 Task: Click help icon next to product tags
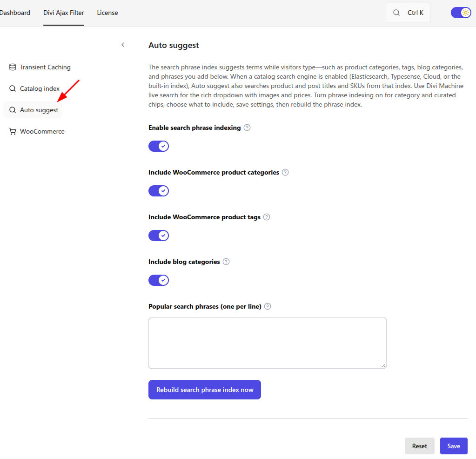267,217
